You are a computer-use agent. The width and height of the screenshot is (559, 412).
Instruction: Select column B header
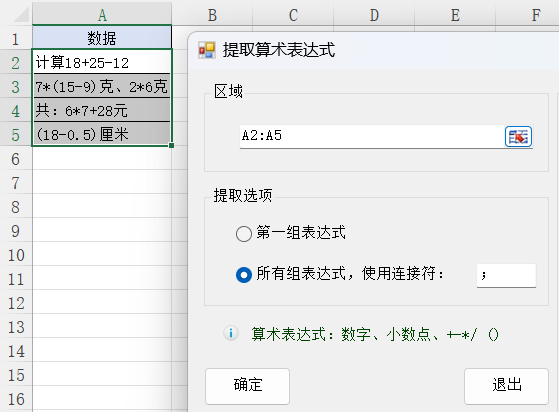[212, 15]
